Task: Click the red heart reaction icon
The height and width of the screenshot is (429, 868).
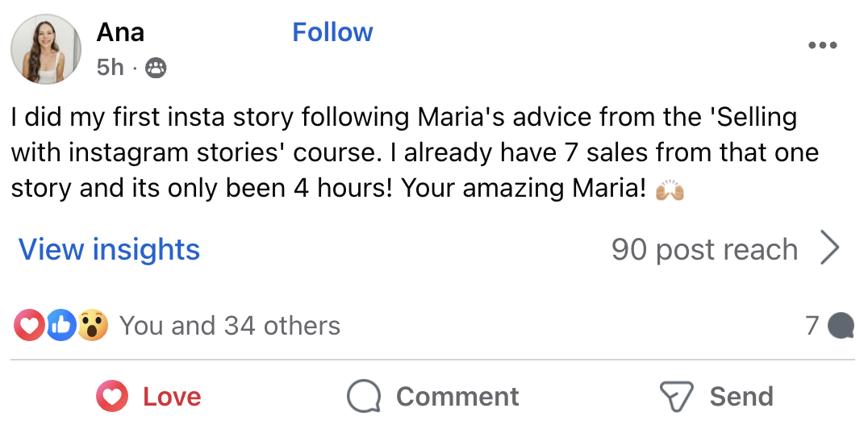Action: coord(28,326)
